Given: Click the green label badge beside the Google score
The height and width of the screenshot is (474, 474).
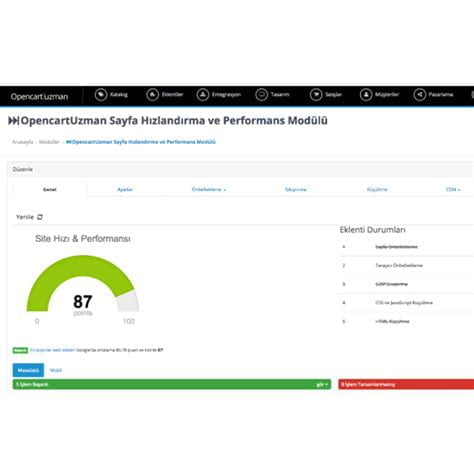Looking at the screenshot, I should click(20, 350).
